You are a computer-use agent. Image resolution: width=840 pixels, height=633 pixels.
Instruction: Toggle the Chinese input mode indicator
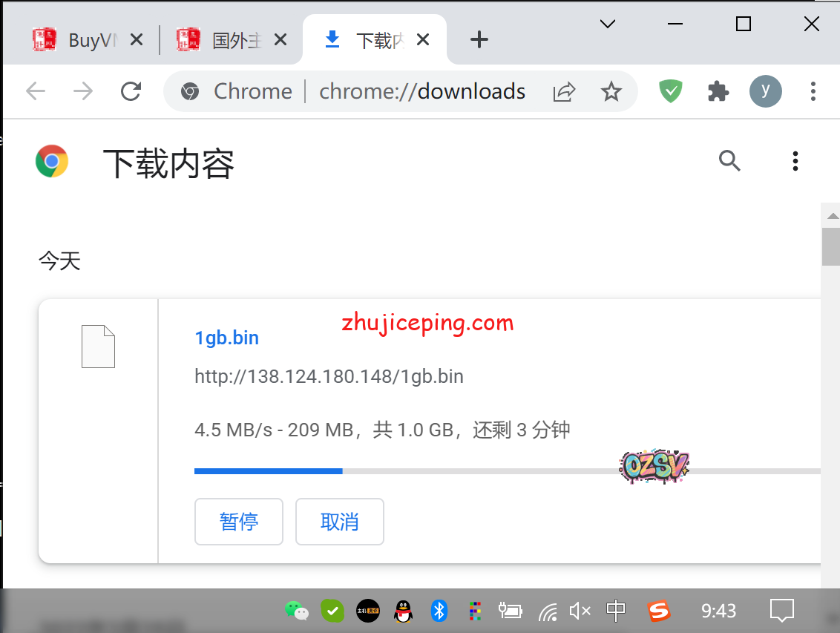point(616,611)
